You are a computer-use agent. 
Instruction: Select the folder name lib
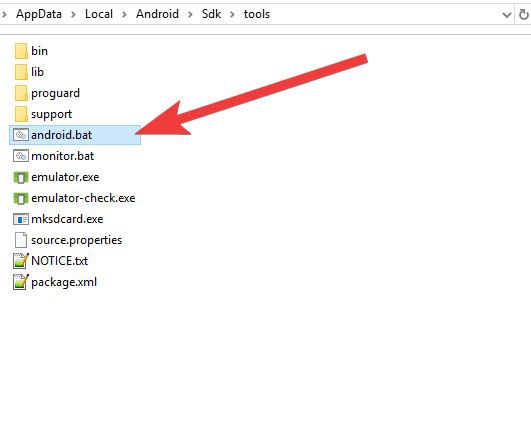[x=37, y=72]
